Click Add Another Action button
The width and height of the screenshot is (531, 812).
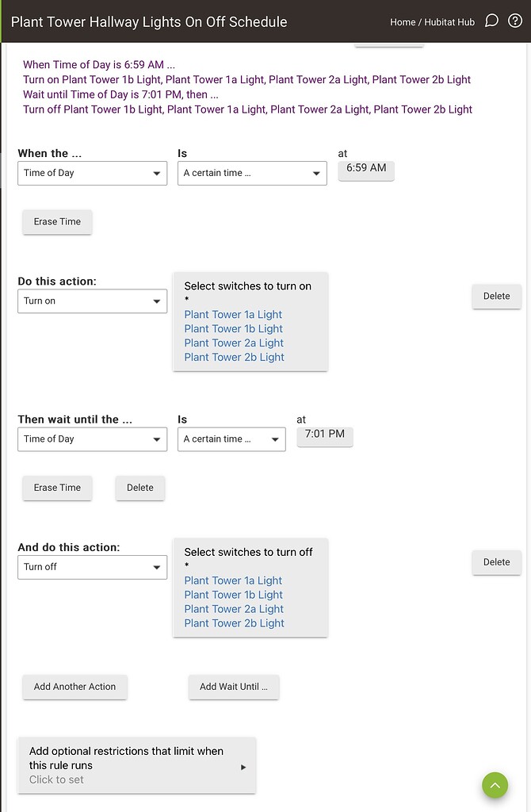(74, 688)
